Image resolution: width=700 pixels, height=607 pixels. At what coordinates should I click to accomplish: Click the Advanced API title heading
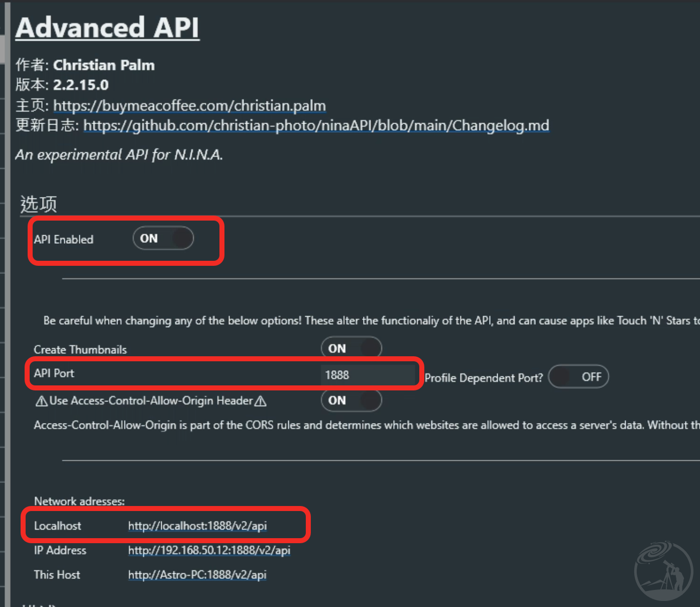[107, 28]
